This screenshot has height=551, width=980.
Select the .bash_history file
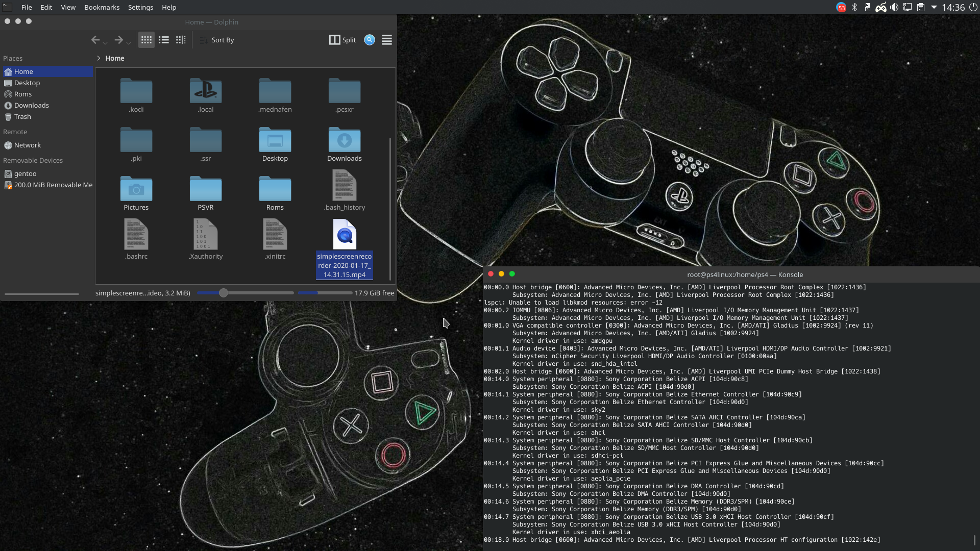345,190
